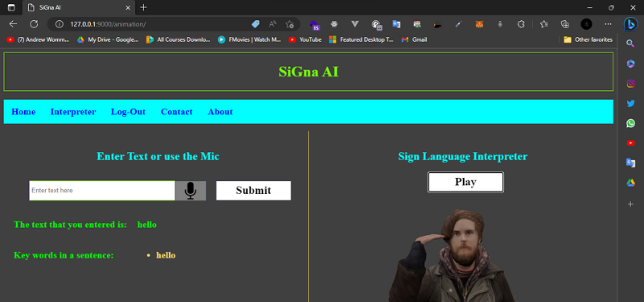Viewport: 644px width, 302px height.
Task: Open the purple extension with 15 badge
Action: [315, 25]
